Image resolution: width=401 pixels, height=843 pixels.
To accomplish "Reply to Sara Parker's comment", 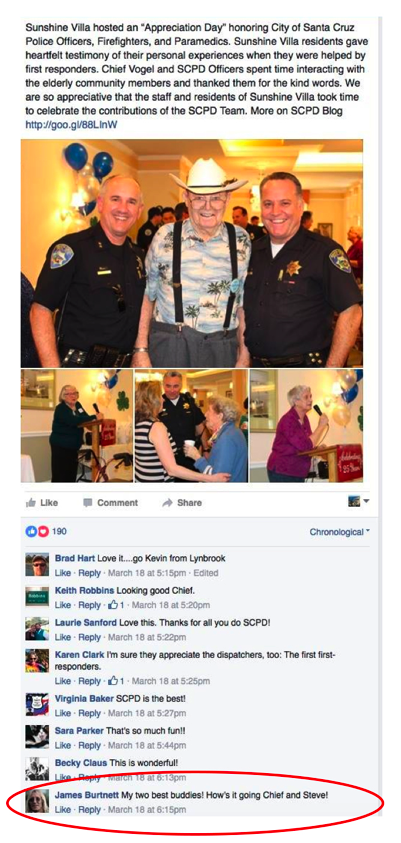I will (x=89, y=745).
